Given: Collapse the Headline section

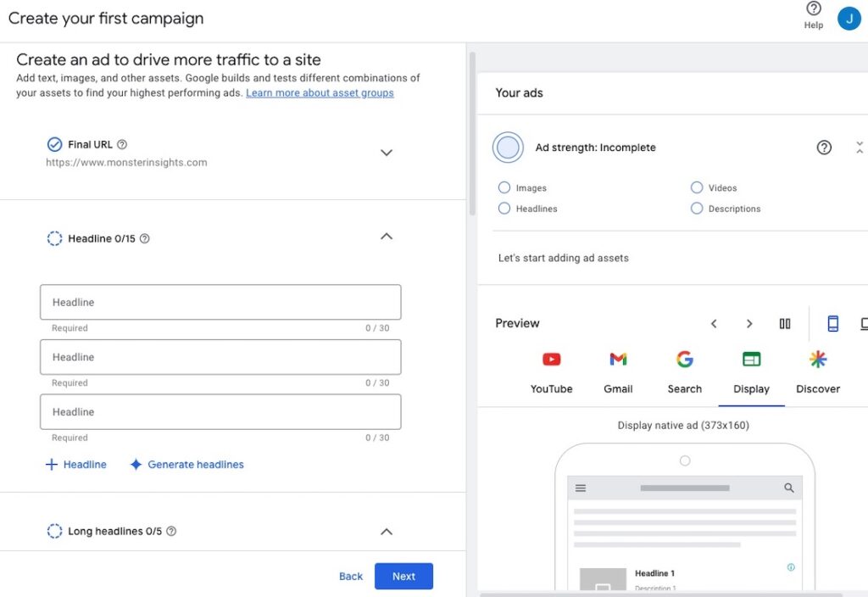Looking at the screenshot, I should tap(387, 237).
